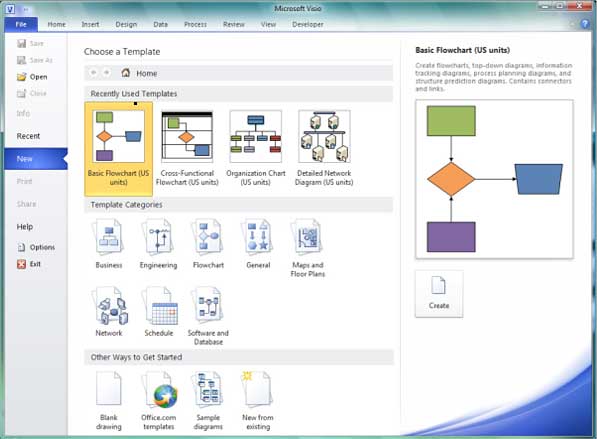Image resolution: width=597 pixels, height=439 pixels.
Task: Switch to the Review ribbon tab
Action: click(x=234, y=24)
